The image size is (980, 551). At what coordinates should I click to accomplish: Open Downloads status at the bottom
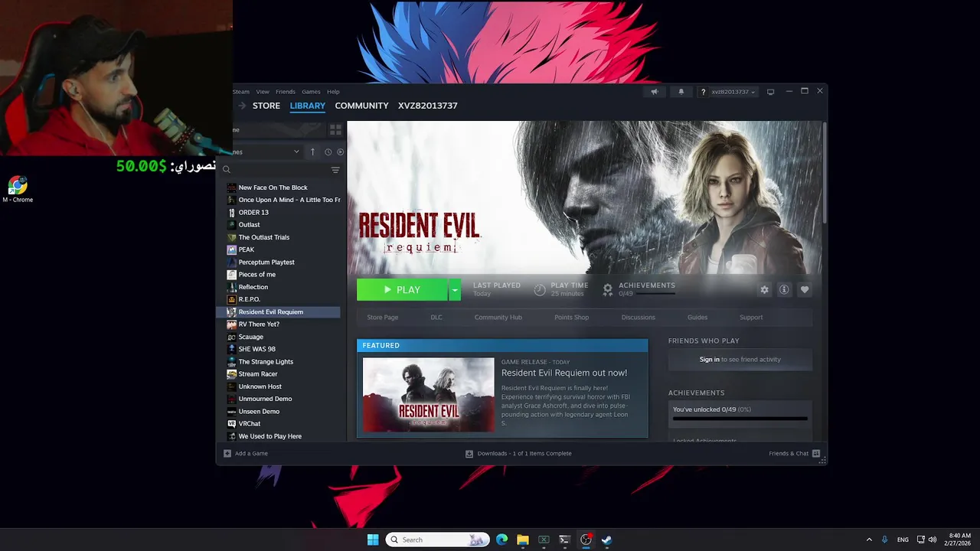[x=518, y=454]
